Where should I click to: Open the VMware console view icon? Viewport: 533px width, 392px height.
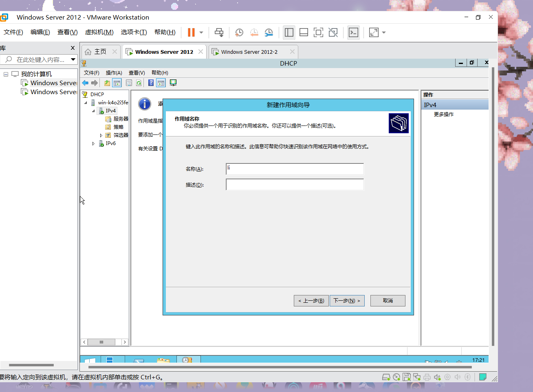click(x=353, y=33)
